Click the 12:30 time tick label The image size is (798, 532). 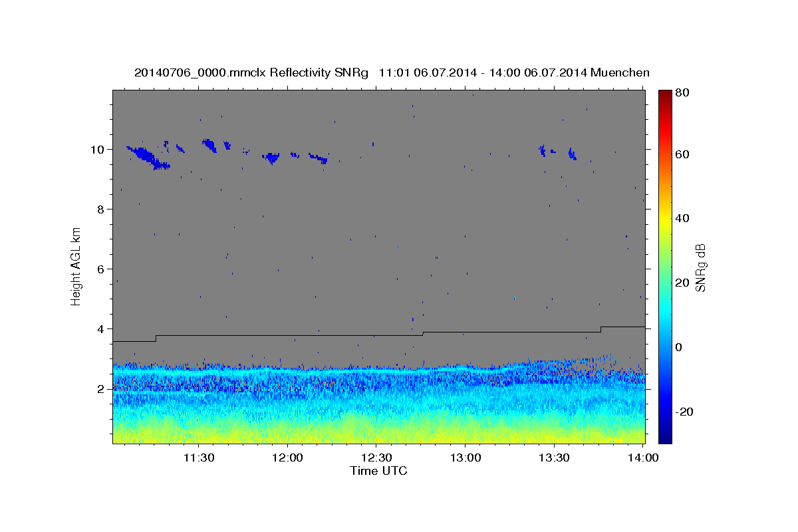(x=376, y=458)
